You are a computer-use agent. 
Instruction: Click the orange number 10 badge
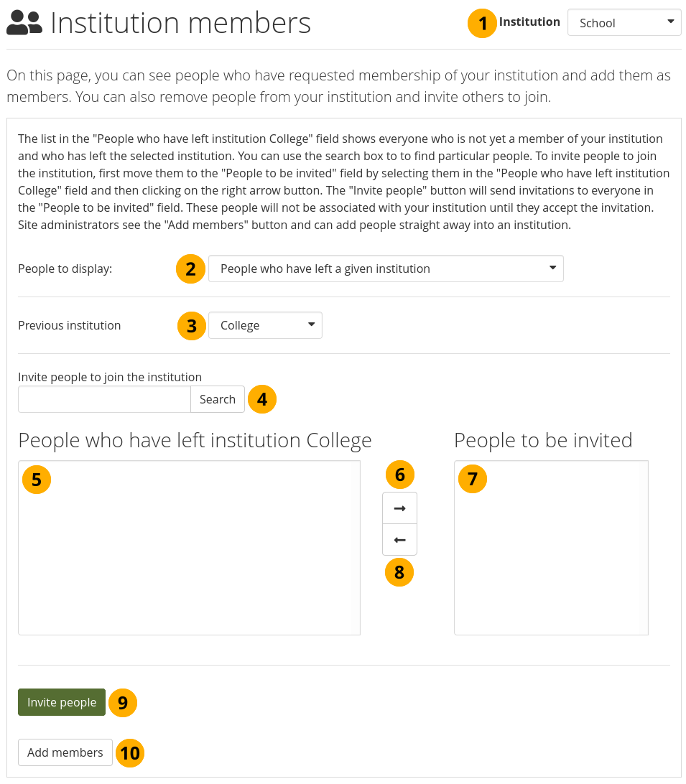pos(130,753)
